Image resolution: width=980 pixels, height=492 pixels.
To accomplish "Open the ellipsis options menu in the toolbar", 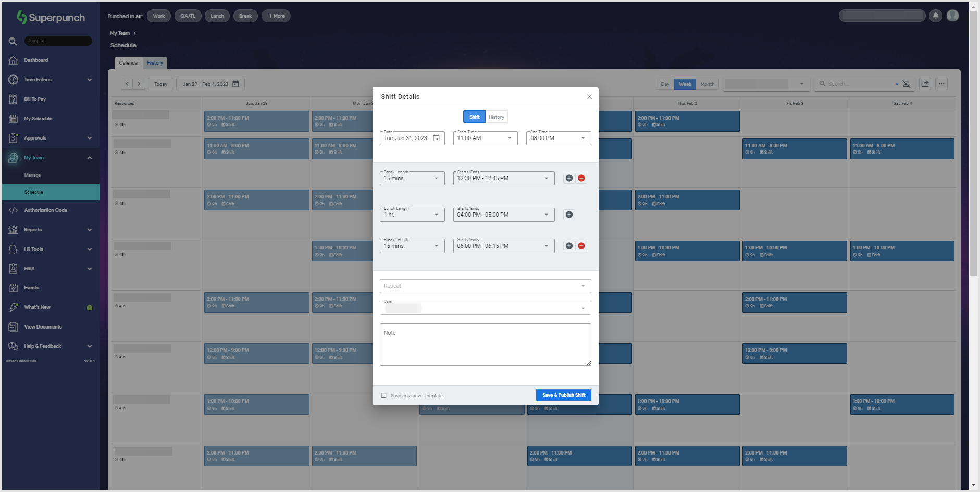I will [942, 83].
